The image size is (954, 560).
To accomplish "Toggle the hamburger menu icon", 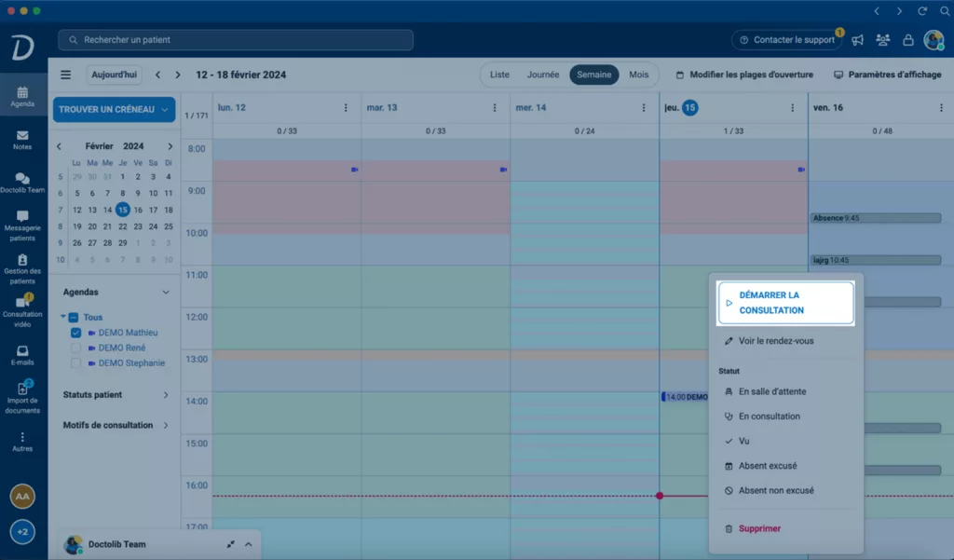I will (x=65, y=75).
